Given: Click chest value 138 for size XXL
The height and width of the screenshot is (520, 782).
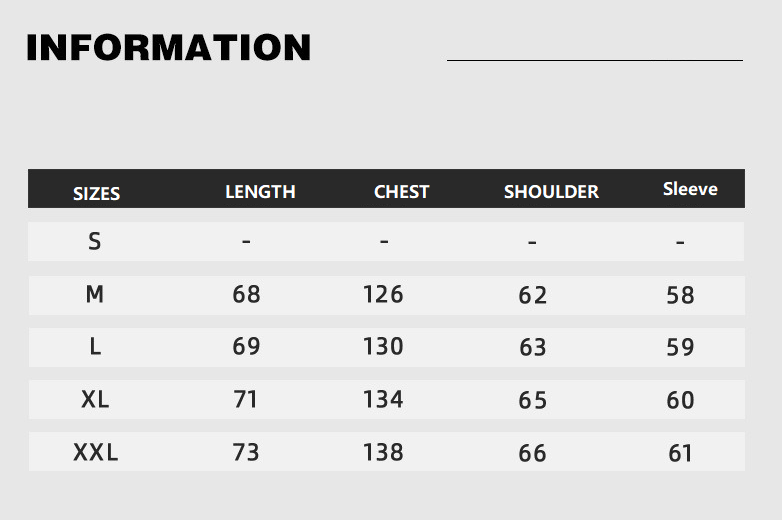Looking at the screenshot, I should tap(383, 452).
